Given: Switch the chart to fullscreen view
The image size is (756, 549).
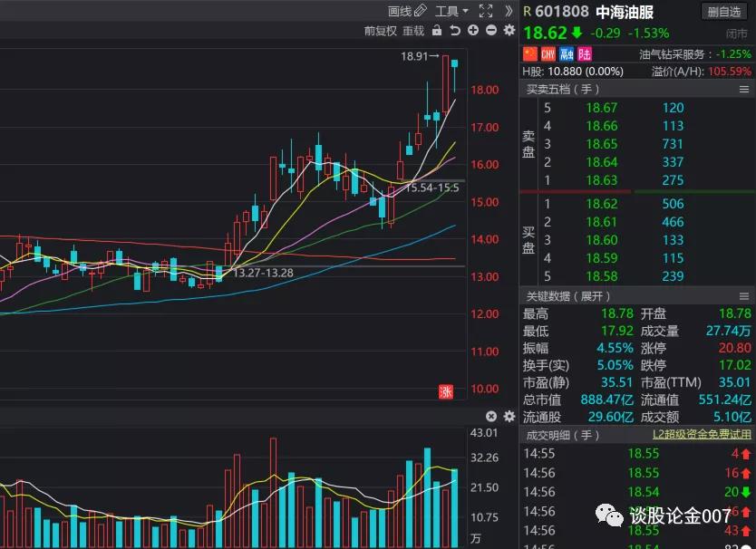Looking at the screenshot, I should tap(486, 11).
